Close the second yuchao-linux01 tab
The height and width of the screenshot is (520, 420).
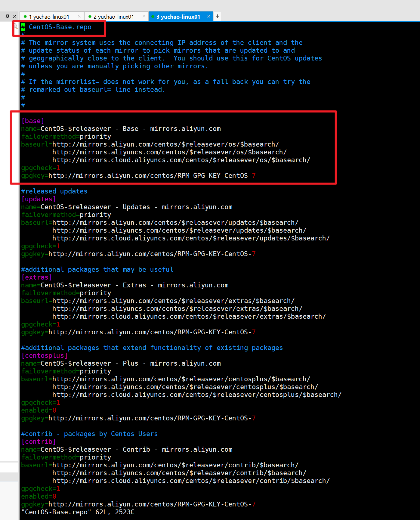click(144, 17)
